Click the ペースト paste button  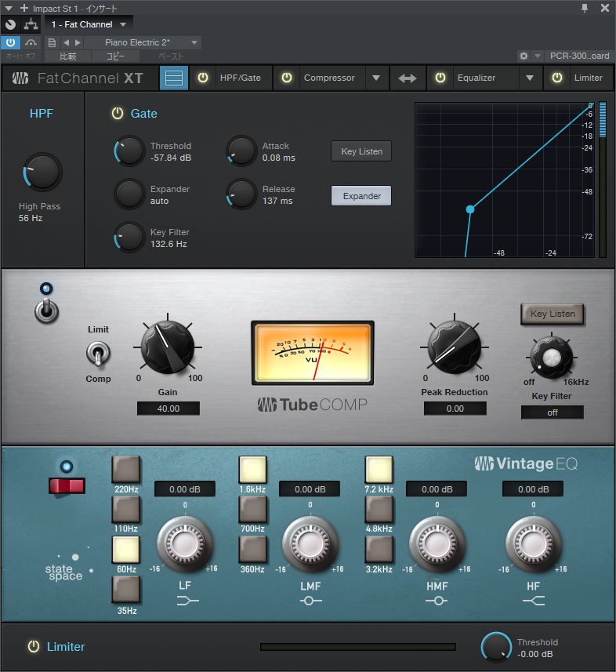171,56
